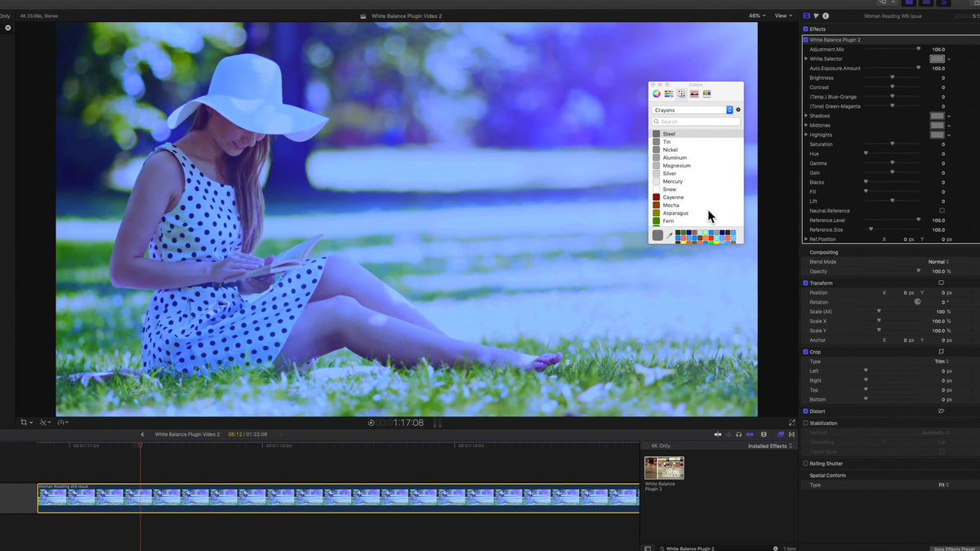
Task: Click the Crop on-screen controls icon
Action: 942,352
